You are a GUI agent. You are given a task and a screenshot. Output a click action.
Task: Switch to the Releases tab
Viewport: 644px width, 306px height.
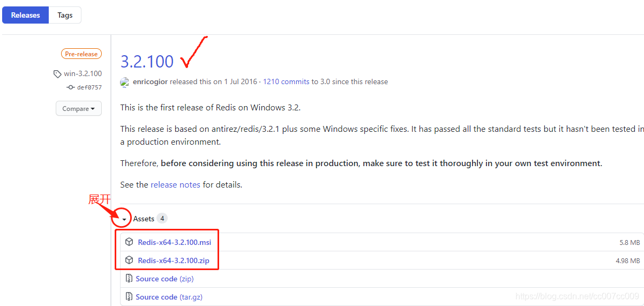[25, 15]
